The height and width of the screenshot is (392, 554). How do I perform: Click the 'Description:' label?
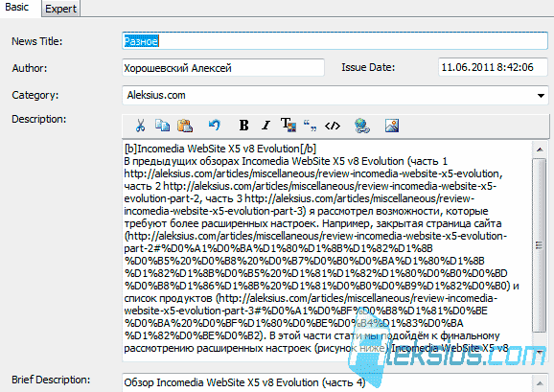pyautogui.click(x=39, y=119)
